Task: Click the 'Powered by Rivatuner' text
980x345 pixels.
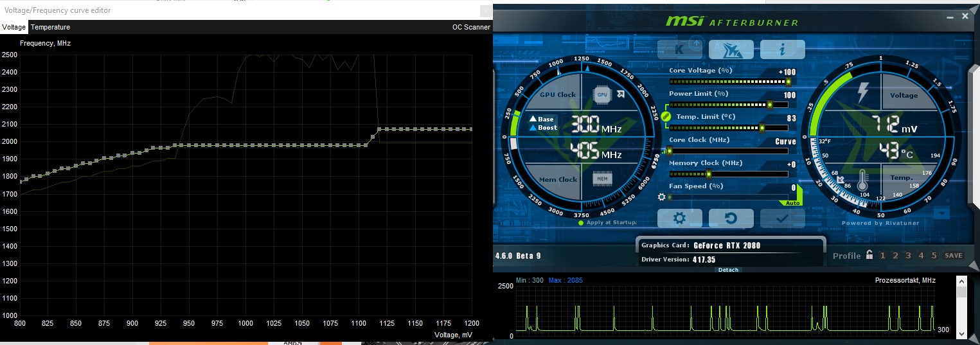Action: tap(880, 223)
